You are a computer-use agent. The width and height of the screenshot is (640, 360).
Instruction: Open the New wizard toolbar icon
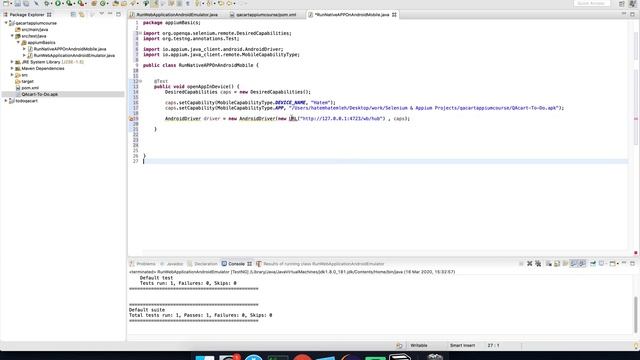pos(6,3)
